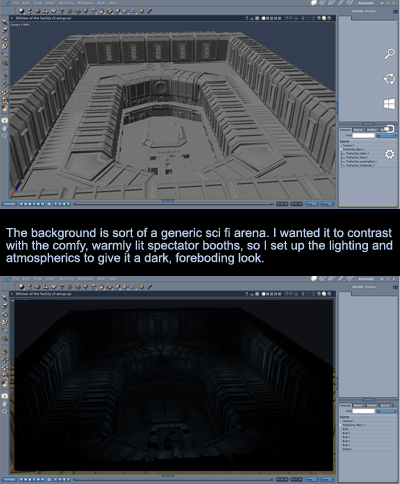The width and height of the screenshot is (400, 484).
Task: Switch to the Objects tab in the dark arena's scene panel
Action: pos(358,405)
